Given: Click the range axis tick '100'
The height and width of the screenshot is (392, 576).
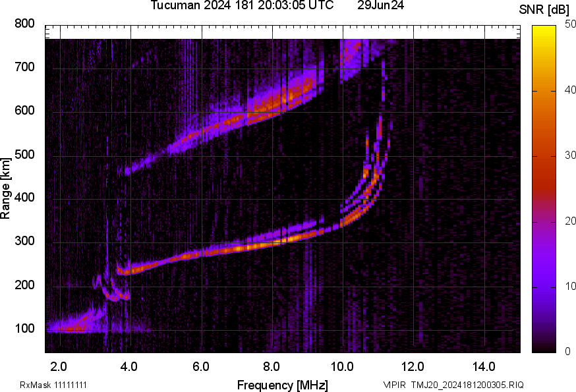Looking at the screenshot, I should 24,329.
